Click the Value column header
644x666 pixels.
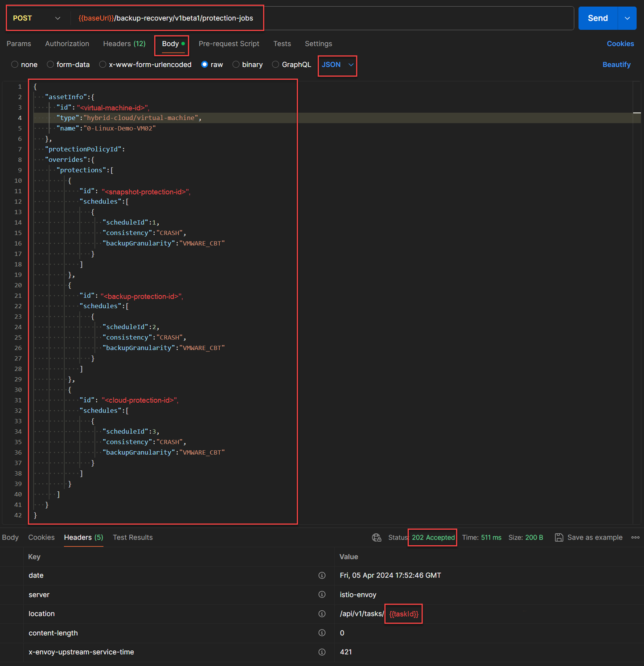coord(349,557)
